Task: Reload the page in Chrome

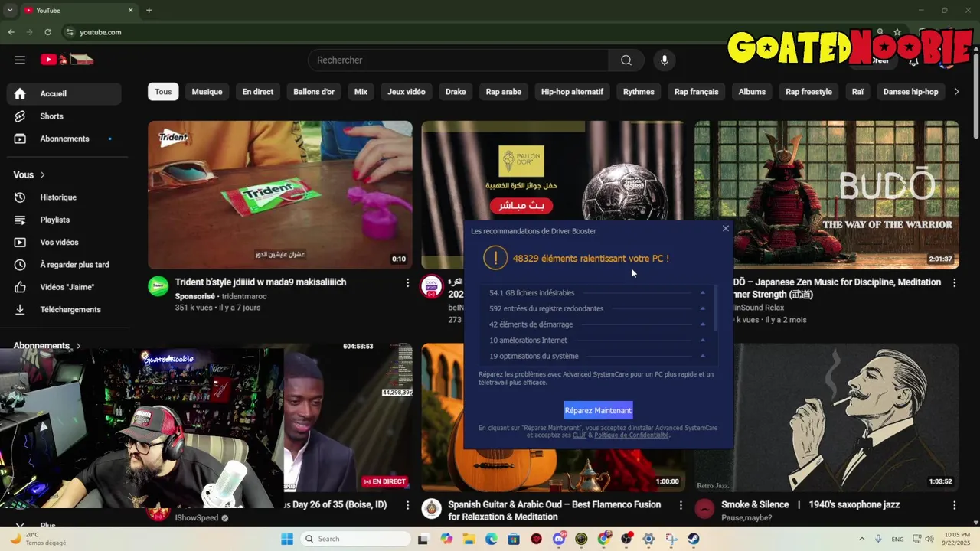Action: (47, 32)
